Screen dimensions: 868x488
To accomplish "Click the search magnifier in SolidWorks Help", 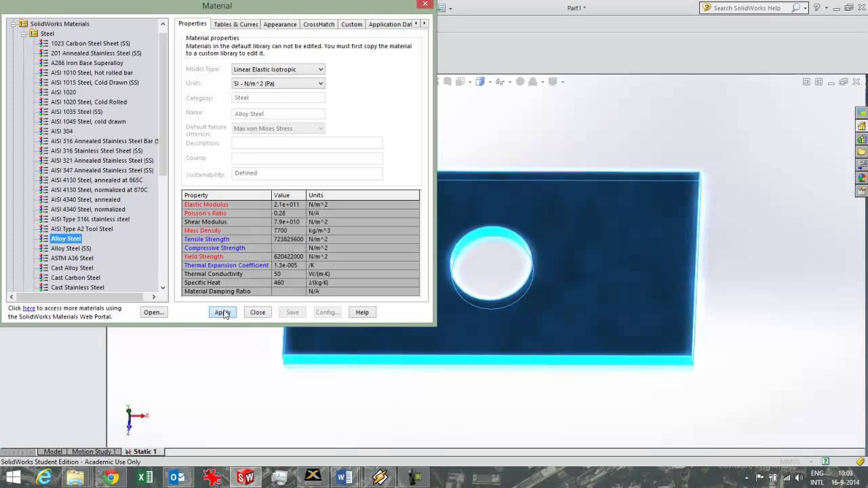I will point(797,7).
